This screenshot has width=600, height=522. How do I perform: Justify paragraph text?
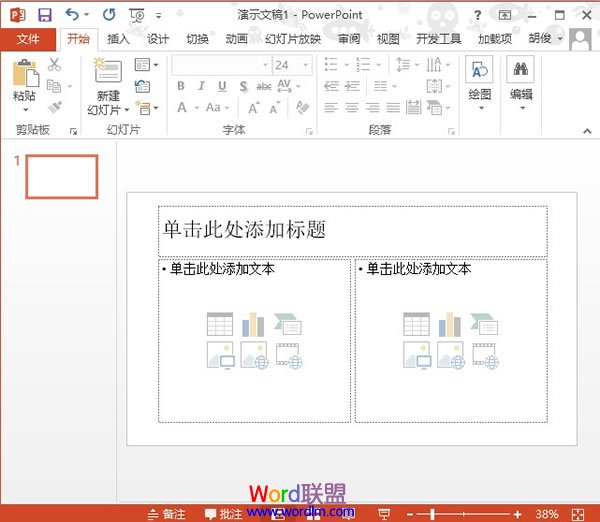393,108
